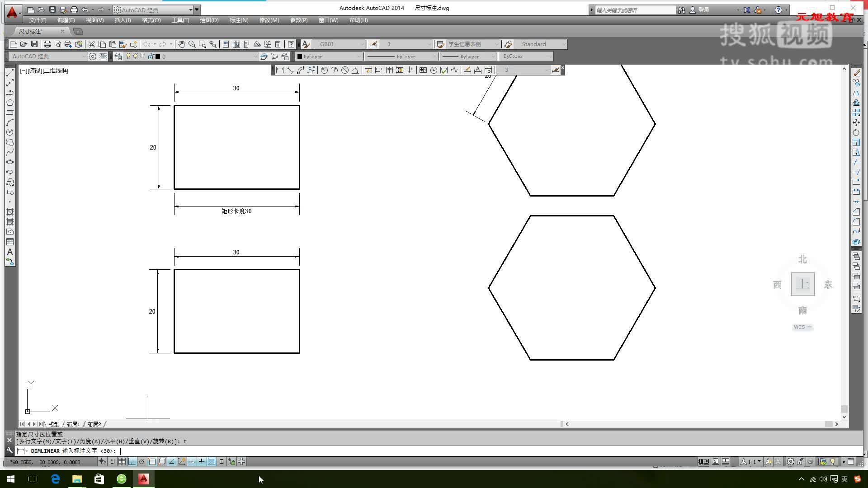Select the Linear dimension tool
This screenshot has width=868, height=488.
tap(280, 70)
